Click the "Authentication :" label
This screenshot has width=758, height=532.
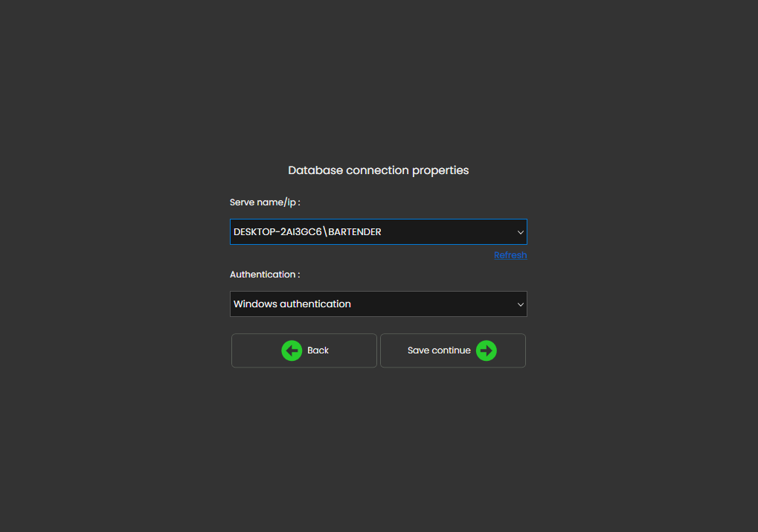265,275
